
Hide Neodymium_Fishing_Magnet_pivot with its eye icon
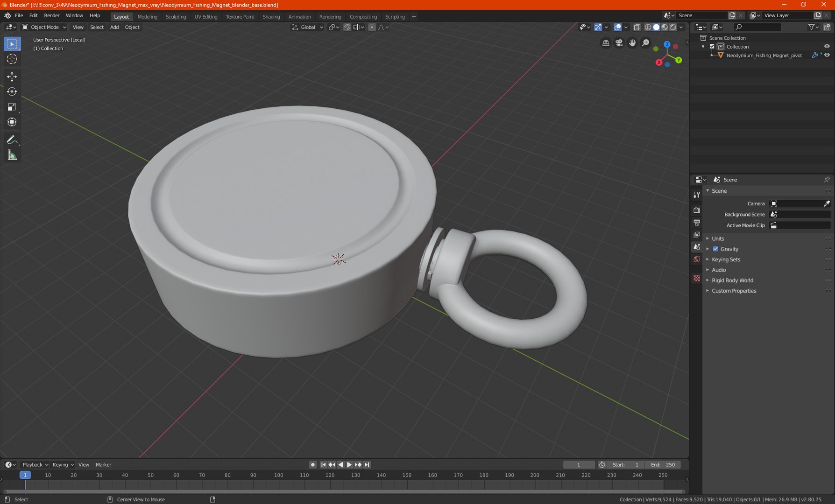[x=827, y=55]
